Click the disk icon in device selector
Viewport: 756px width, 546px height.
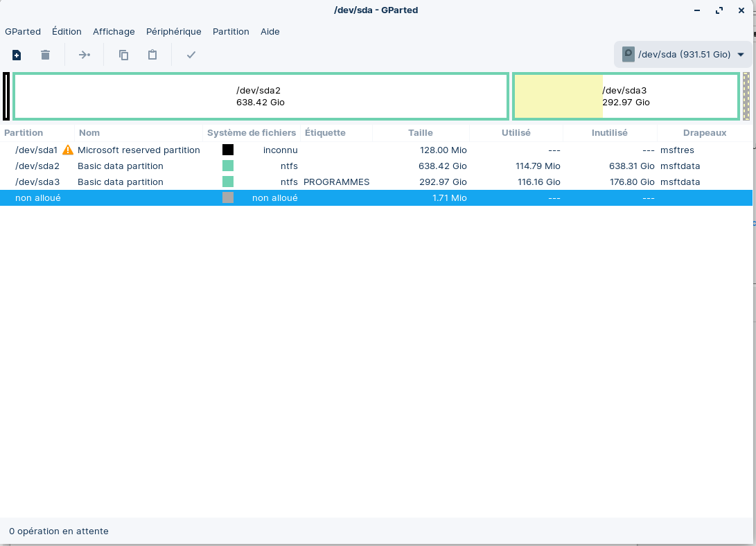(x=628, y=55)
